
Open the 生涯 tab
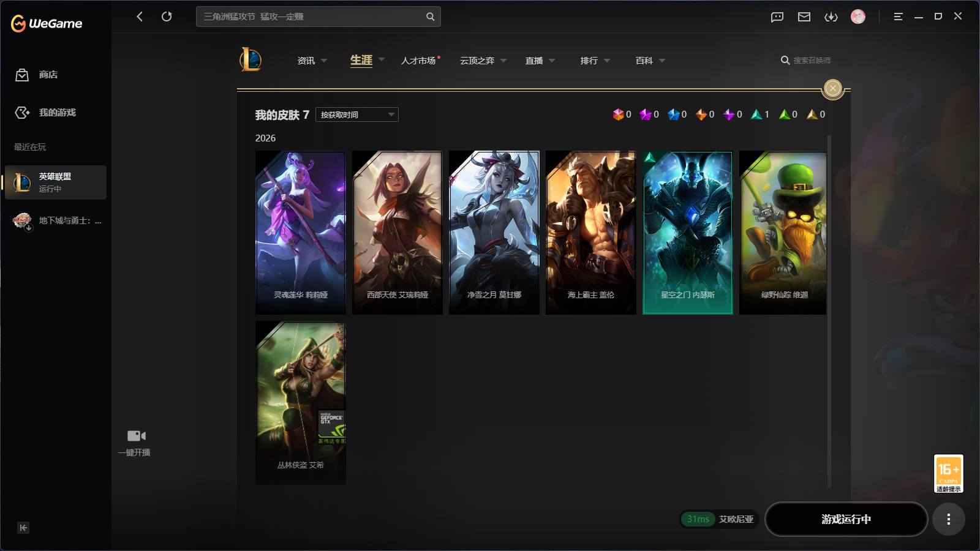pos(361,60)
